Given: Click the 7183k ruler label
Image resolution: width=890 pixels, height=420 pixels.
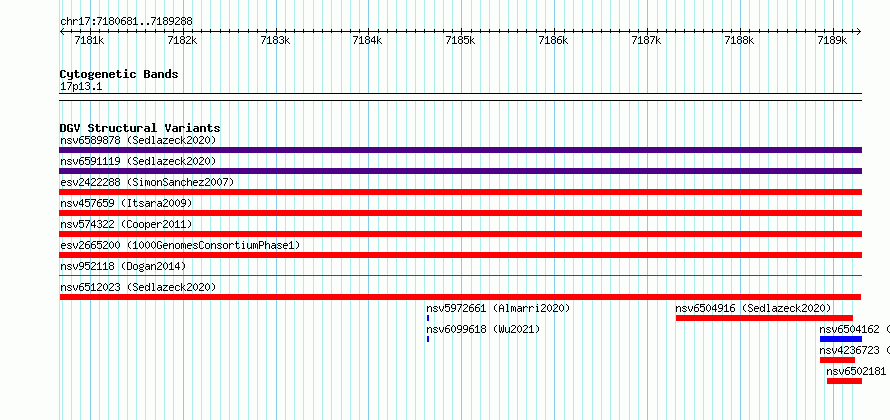Looking at the screenshot, I should coord(275,40).
